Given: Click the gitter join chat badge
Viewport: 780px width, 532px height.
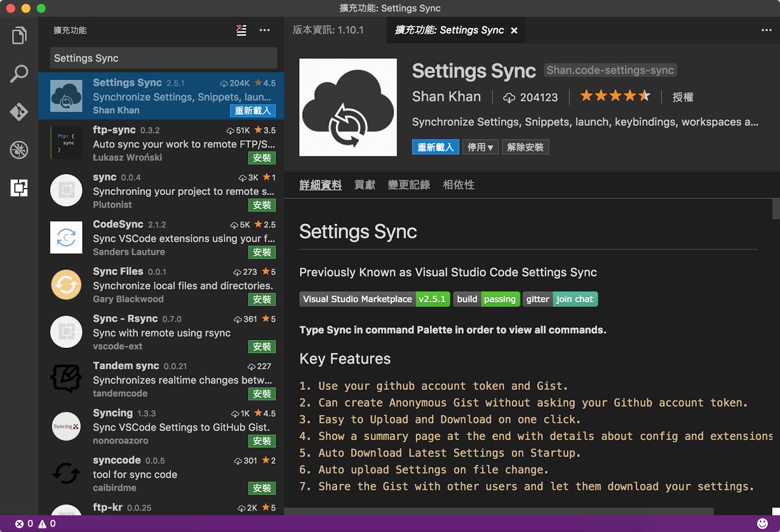Looking at the screenshot, I should (560, 299).
